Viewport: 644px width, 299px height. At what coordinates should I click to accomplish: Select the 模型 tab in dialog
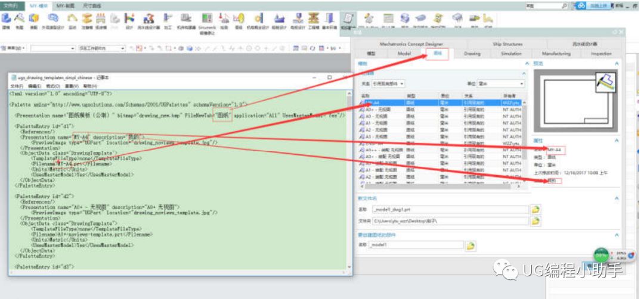coord(371,54)
